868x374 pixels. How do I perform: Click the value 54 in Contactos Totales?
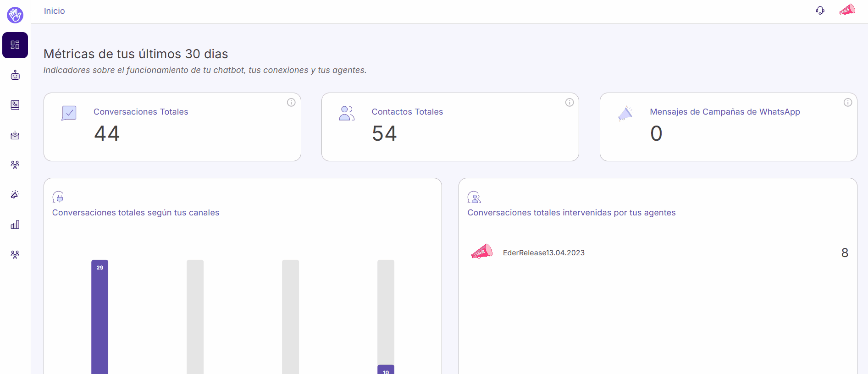point(384,133)
